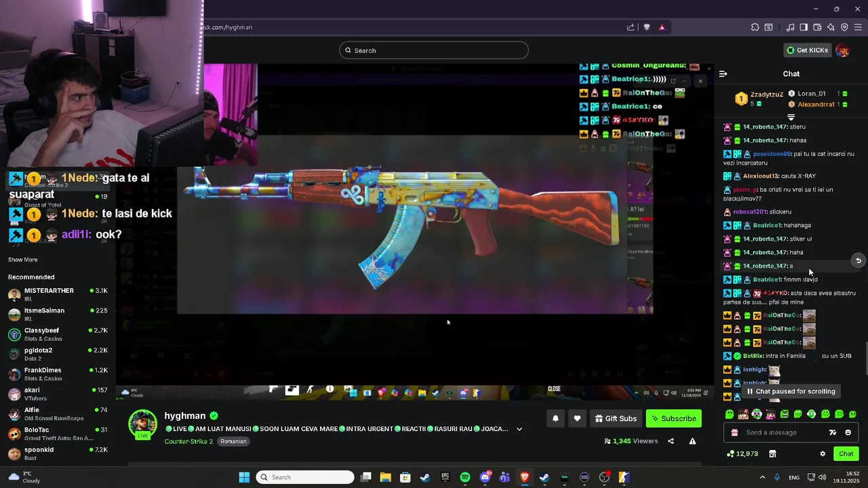This screenshot has height=488, width=868.
Task: View channel points balance 12,973
Action: [x=742, y=453]
